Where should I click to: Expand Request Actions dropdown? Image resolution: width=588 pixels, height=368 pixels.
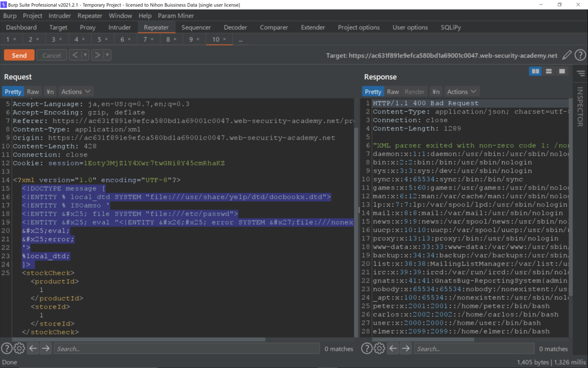[x=76, y=92]
